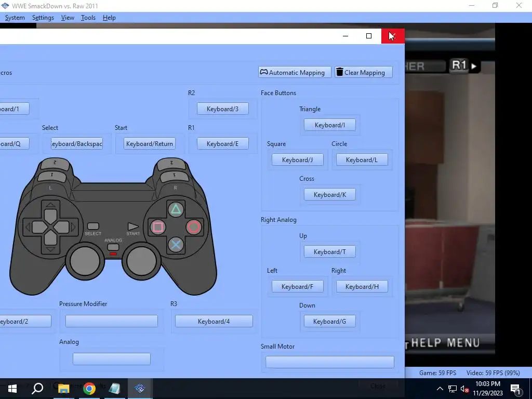532x399 pixels.
Task: Click network tray icon
Action: coord(453,389)
